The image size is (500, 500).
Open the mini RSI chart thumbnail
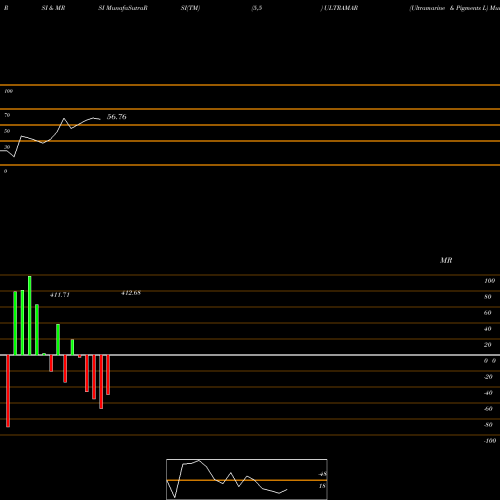[x=247, y=479]
